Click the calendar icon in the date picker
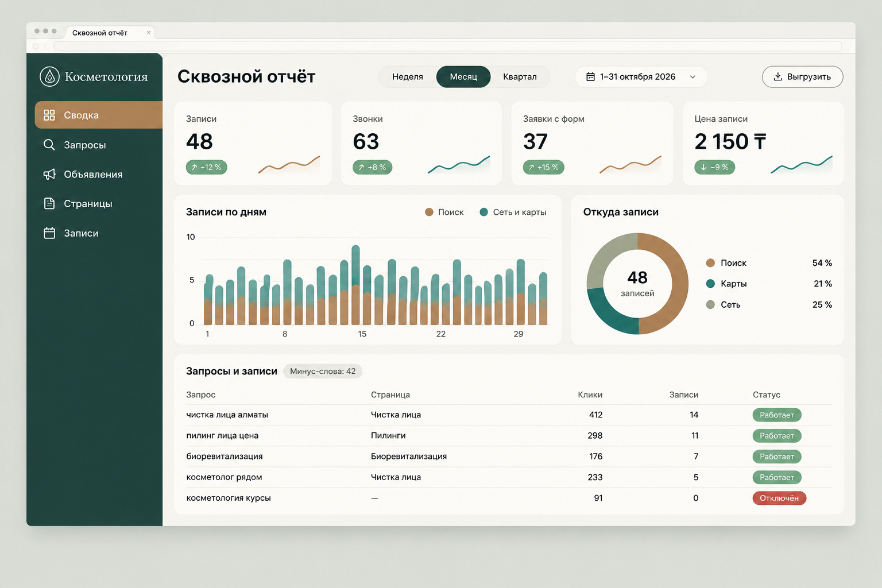The image size is (882, 588). (590, 76)
